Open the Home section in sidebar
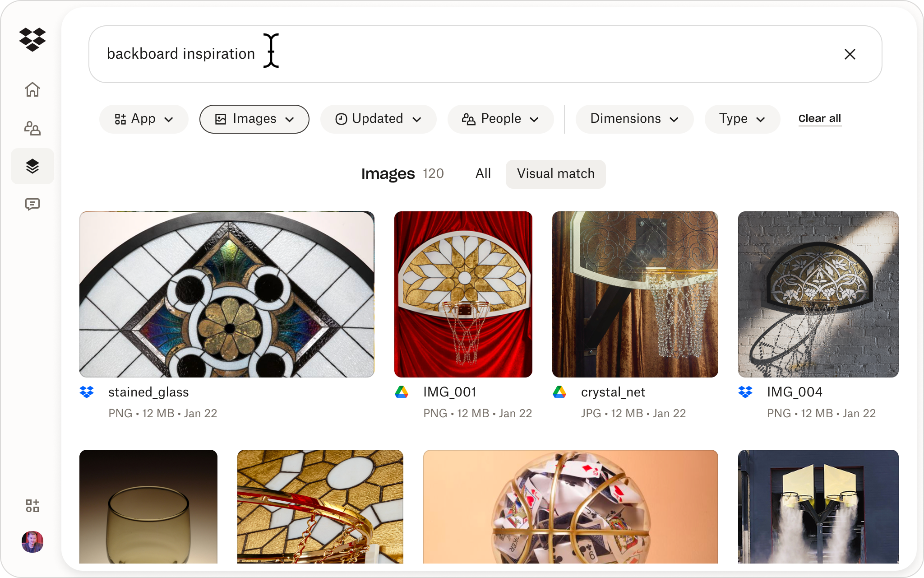924x578 pixels. coord(32,90)
